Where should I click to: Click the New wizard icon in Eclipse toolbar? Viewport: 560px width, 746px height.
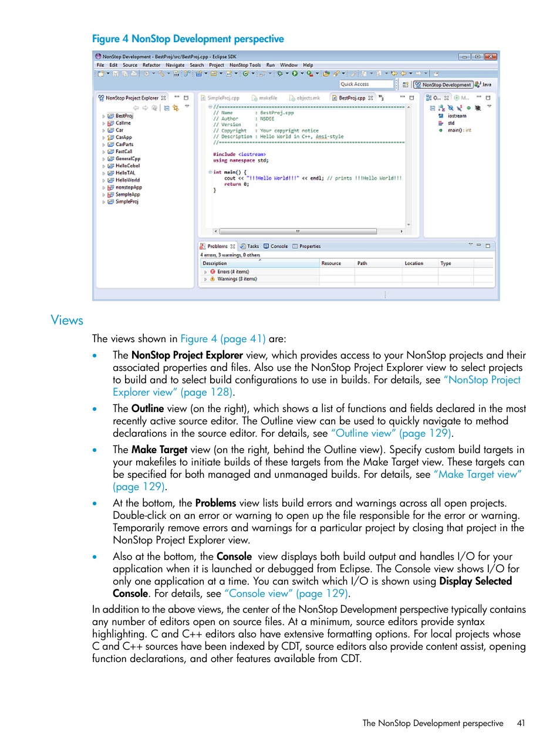click(101, 74)
